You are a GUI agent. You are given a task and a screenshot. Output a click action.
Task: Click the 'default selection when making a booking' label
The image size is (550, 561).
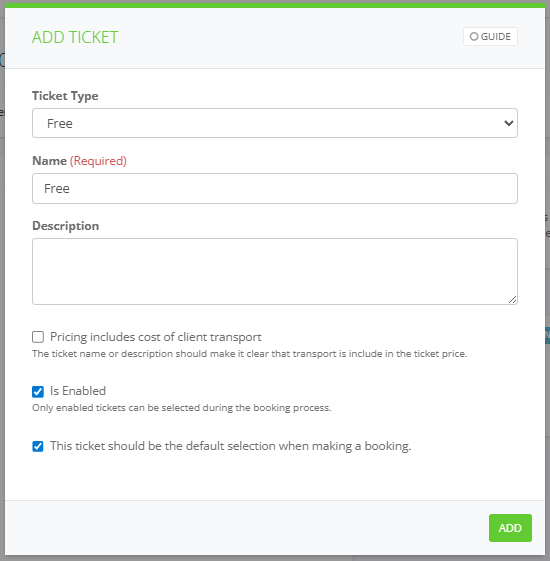pos(230,446)
